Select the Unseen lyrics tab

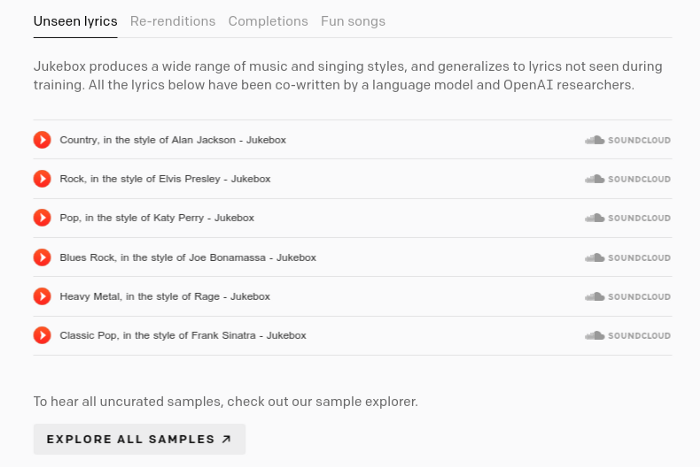coord(75,21)
